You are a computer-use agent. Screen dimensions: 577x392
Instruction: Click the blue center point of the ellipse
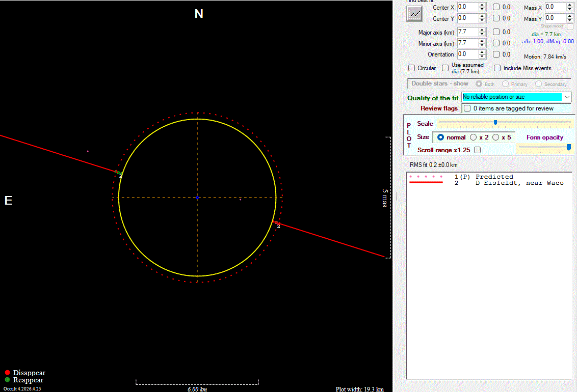tap(197, 198)
